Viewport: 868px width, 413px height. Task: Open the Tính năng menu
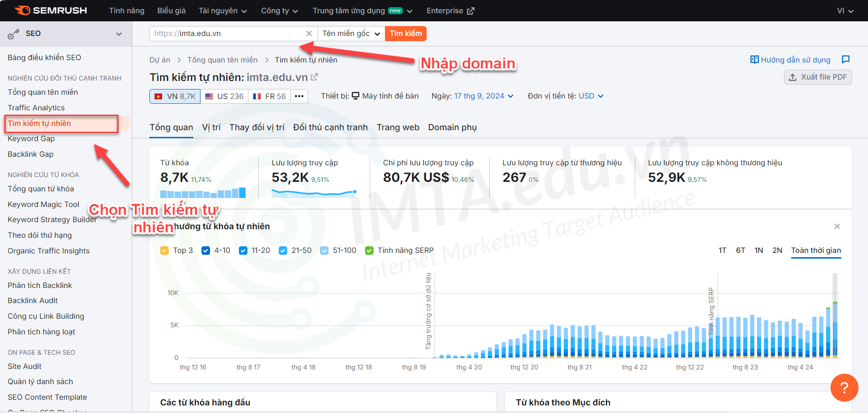point(127,10)
